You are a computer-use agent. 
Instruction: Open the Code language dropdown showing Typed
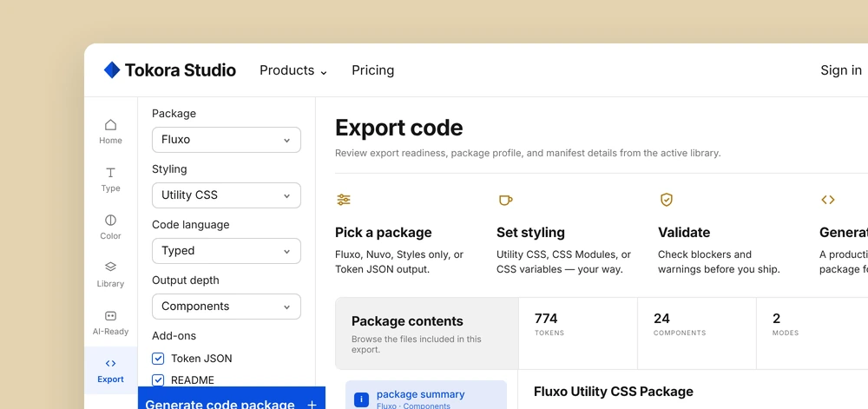tap(227, 251)
